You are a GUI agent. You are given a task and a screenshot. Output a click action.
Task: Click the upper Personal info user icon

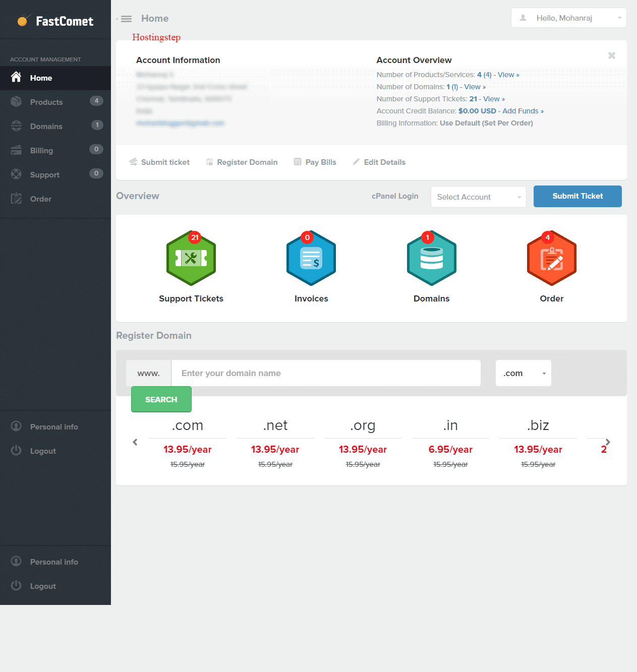coord(16,426)
